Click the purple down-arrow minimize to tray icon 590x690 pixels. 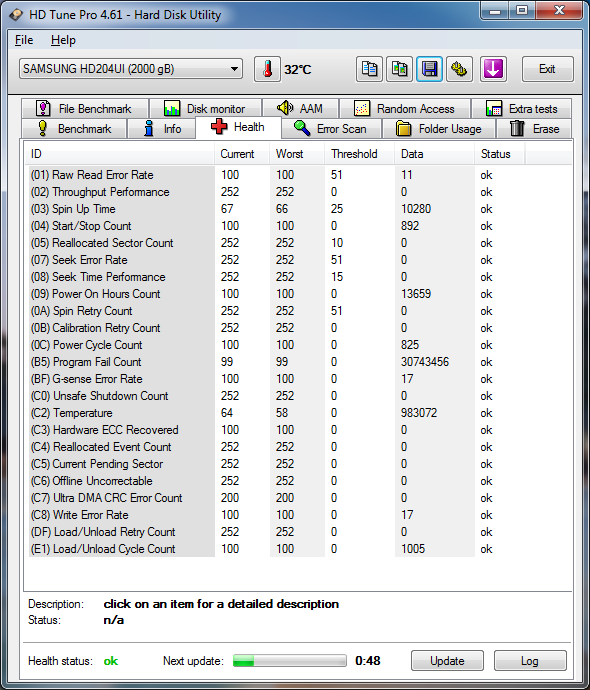493,69
